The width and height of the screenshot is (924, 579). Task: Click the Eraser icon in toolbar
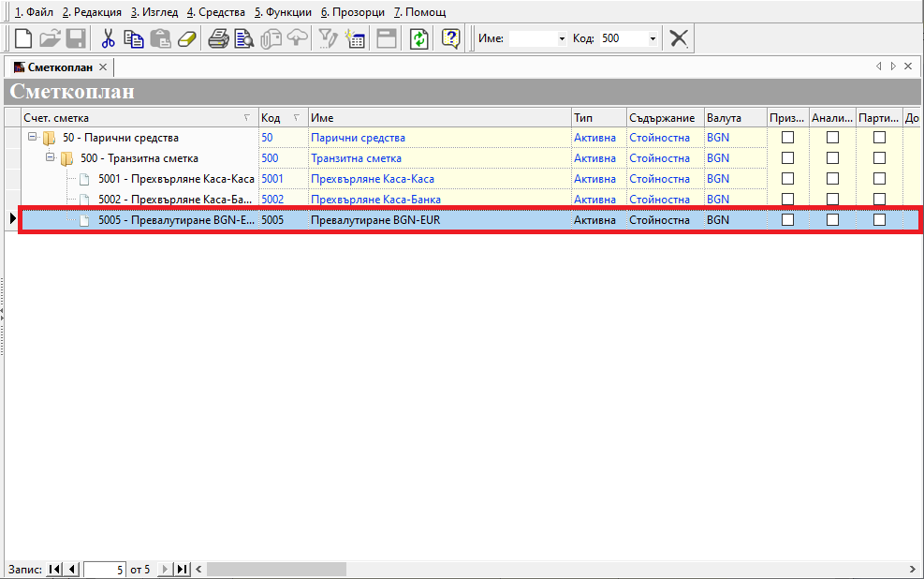[x=186, y=38]
